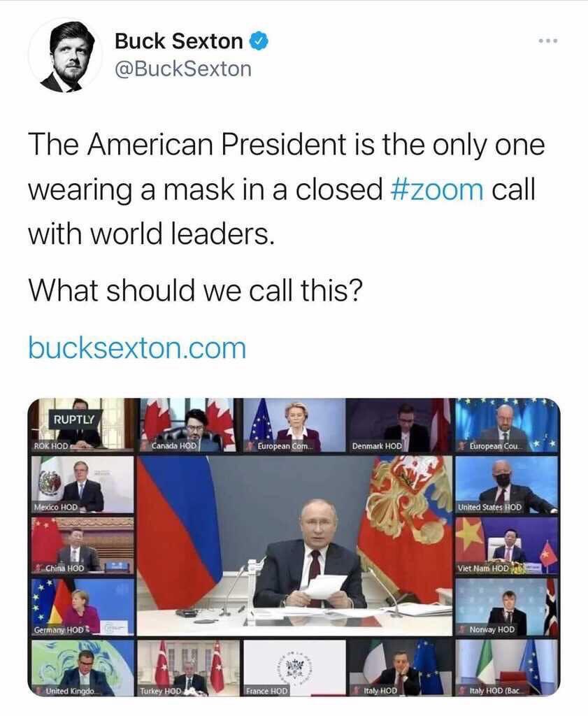Image resolution: width=588 pixels, height=716 pixels.
Task: Open the author's profile picture
Action: pyautogui.click(x=65, y=56)
